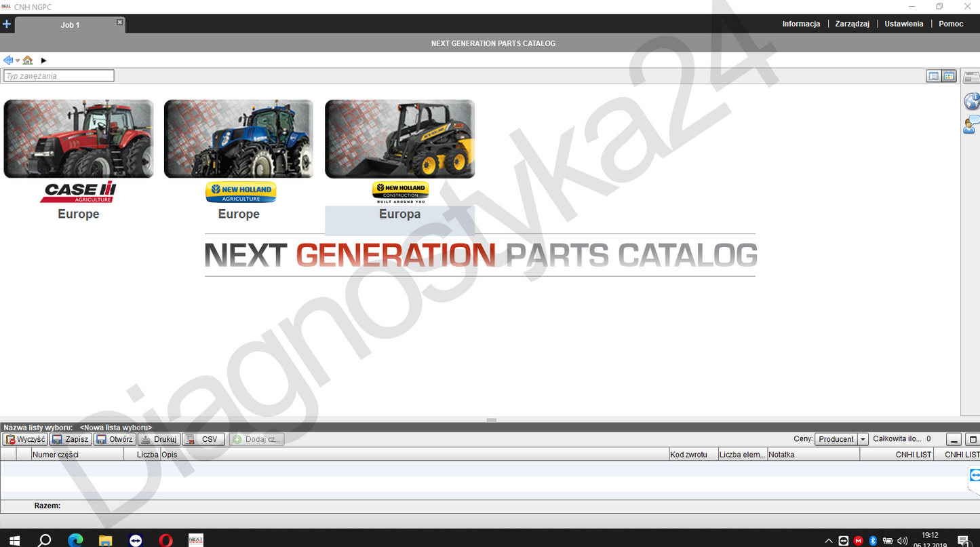980x547 pixels.
Task: Launch Opera browser from taskbar
Action: pos(165,540)
